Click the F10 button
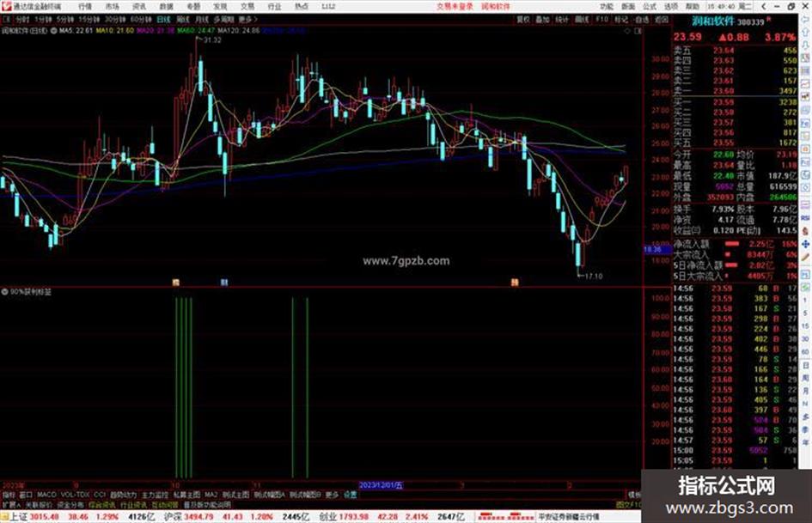This screenshot has width=812, height=523. pos(601,20)
